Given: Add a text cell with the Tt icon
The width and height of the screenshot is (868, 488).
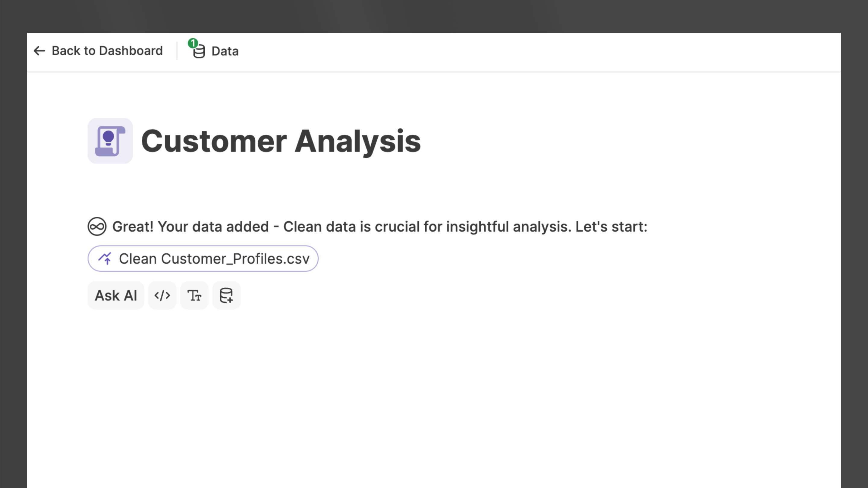Looking at the screenshot, I should [194, 295].
